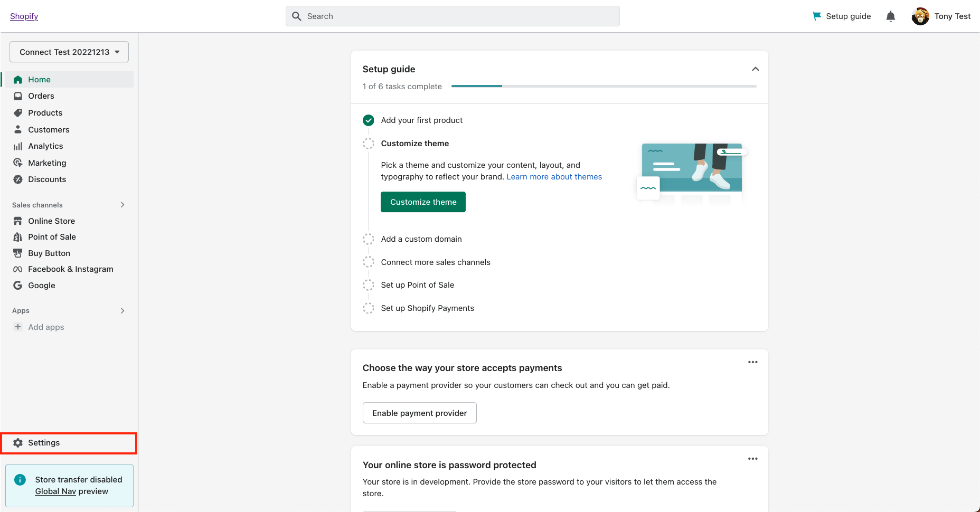This screenshot has width=980, height=512.
Task: Focus the Search field
Action: click(453, 16)
